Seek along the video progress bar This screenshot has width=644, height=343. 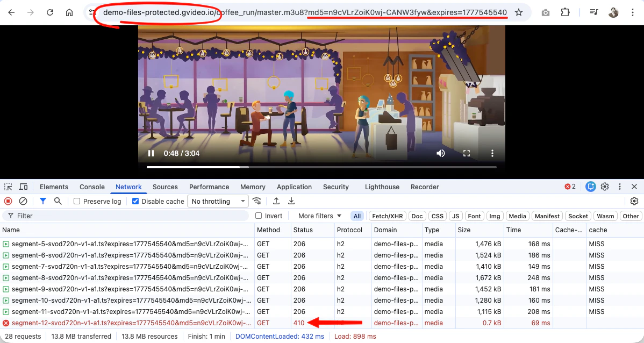pyautogui.click(x=321, y=167)
